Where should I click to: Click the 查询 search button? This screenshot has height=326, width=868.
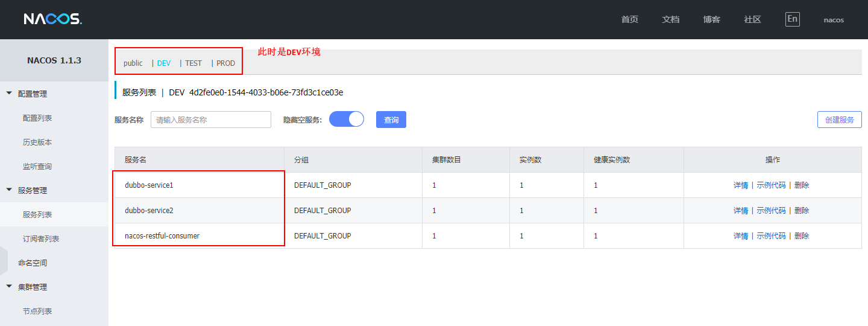click(391, 120)
